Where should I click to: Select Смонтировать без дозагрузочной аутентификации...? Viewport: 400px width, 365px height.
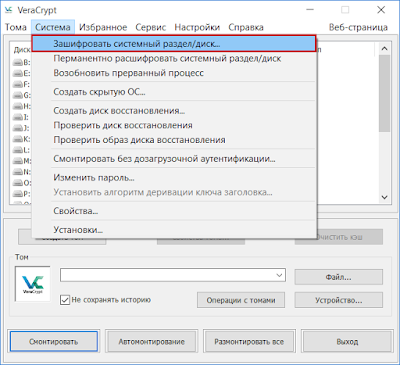(x=174, y=159)
